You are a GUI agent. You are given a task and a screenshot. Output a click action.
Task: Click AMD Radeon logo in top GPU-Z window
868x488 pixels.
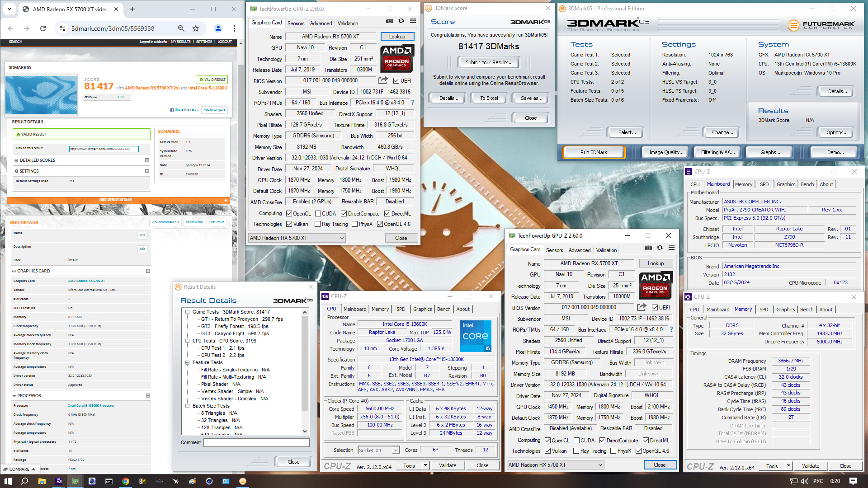396,59
